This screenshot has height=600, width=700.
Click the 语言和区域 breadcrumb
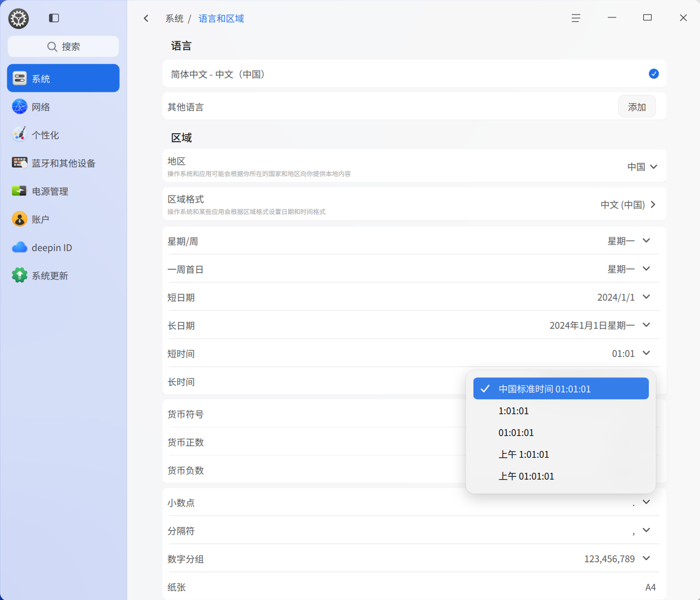point(221,19)
